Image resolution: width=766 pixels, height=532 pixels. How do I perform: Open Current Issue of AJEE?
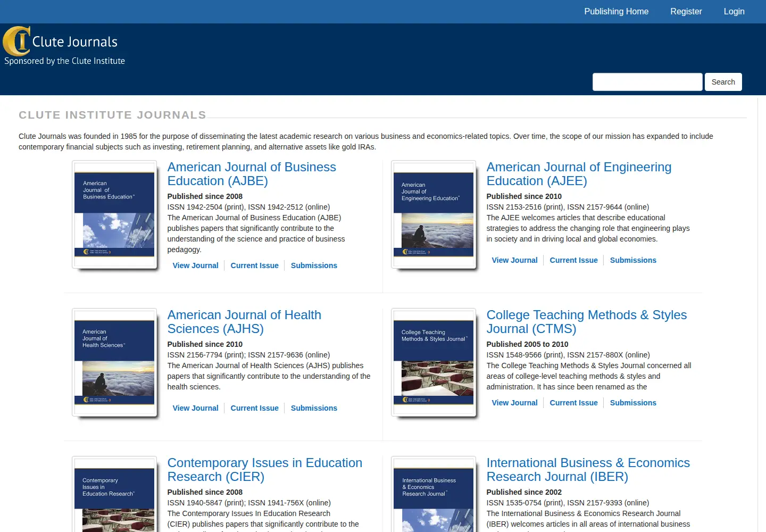(573, 260)
